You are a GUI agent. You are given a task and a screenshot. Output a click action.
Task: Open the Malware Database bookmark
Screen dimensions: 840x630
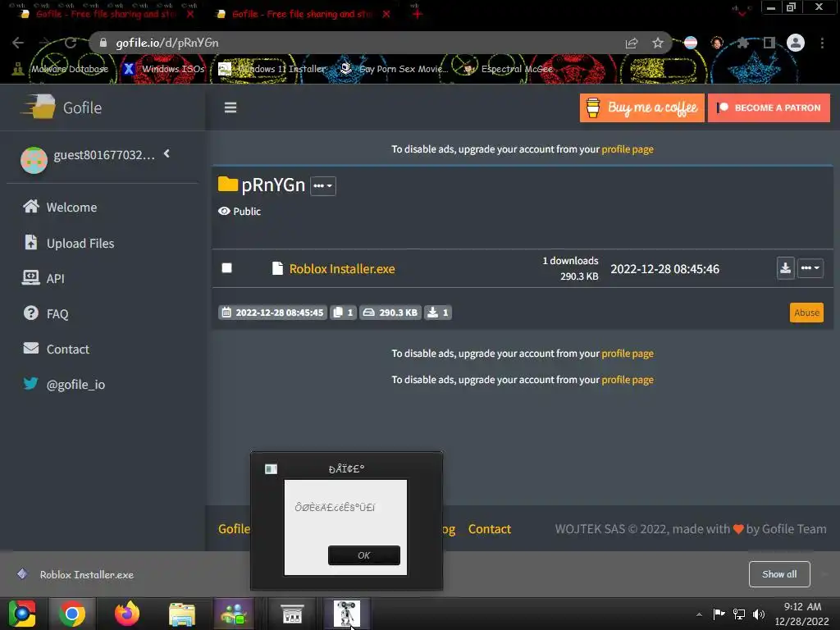60,69
